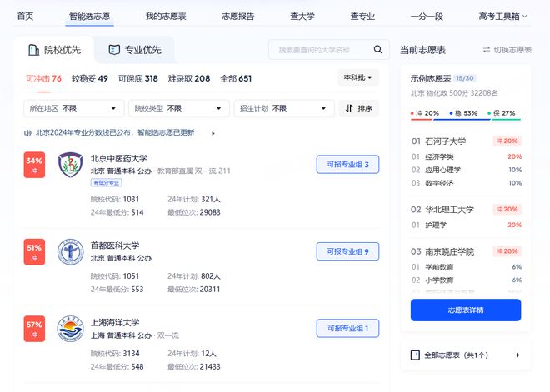Click 学前教育 major row
This screenshot has width=550, height=392.
[466, 267]
